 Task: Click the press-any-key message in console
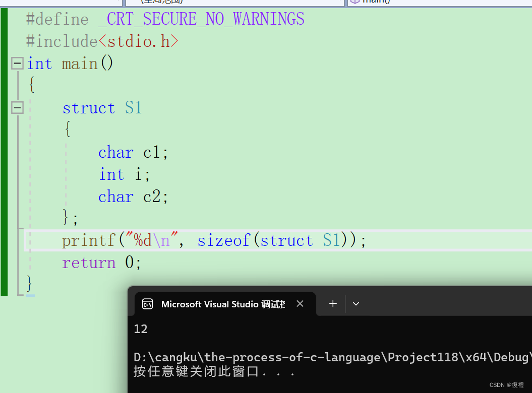click(x=214, y=372)
